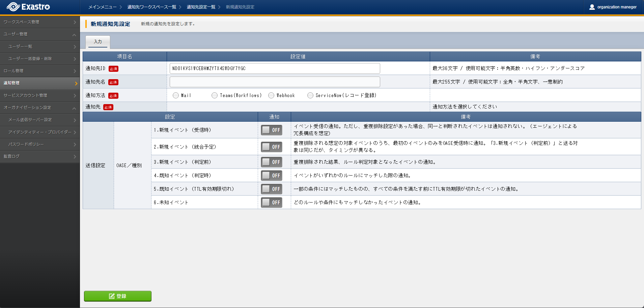Click the OASE／種別 cell
Viewport: 644px width, 308px height.
132,165
